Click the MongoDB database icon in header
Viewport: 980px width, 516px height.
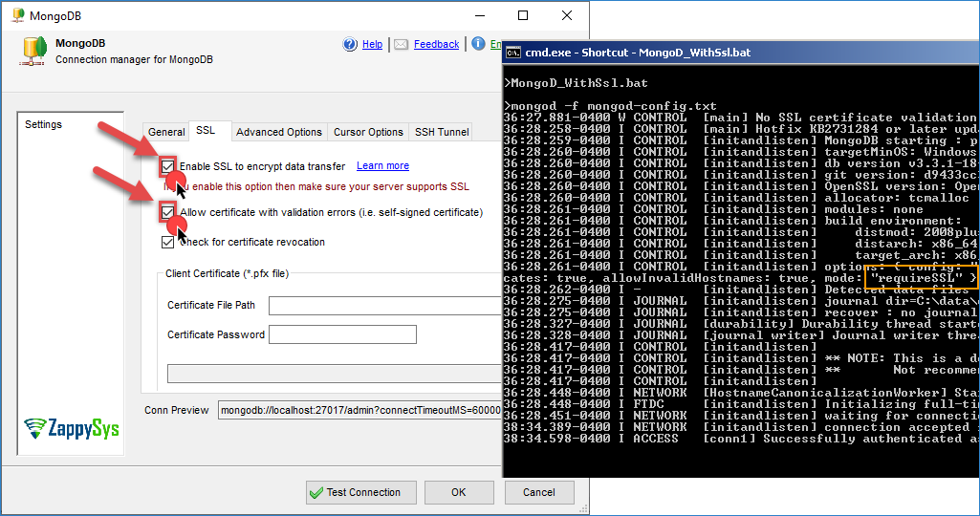tap(33, 51)
